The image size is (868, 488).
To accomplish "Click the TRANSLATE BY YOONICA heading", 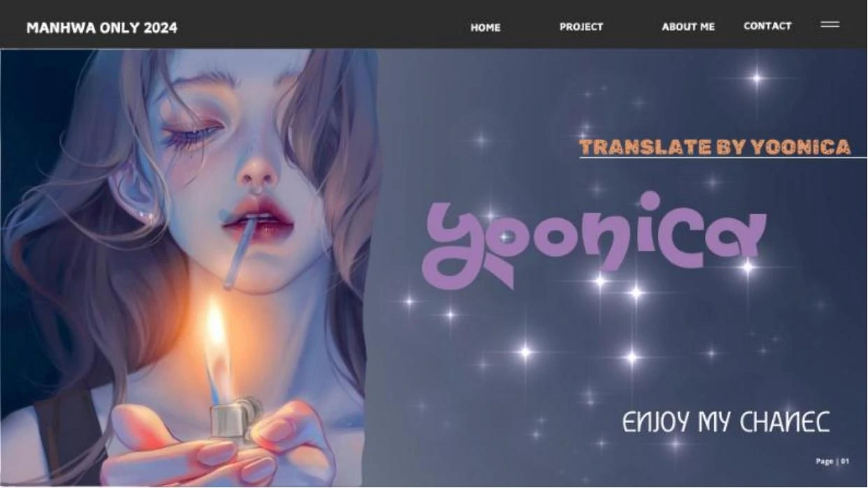I will 715,147.
